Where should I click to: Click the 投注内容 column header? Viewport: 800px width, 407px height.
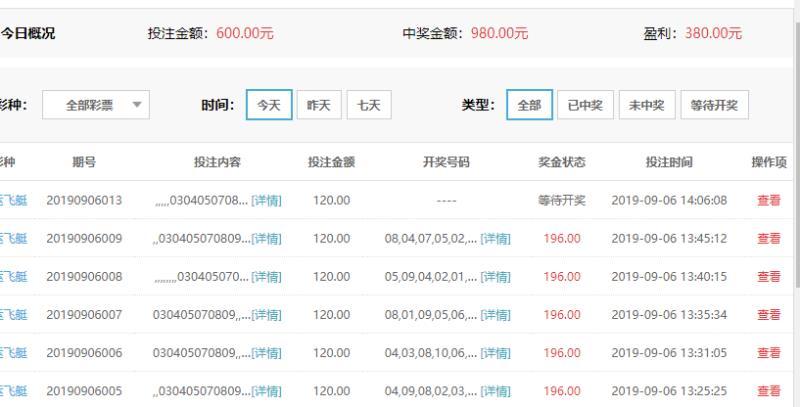click(217, 162)
